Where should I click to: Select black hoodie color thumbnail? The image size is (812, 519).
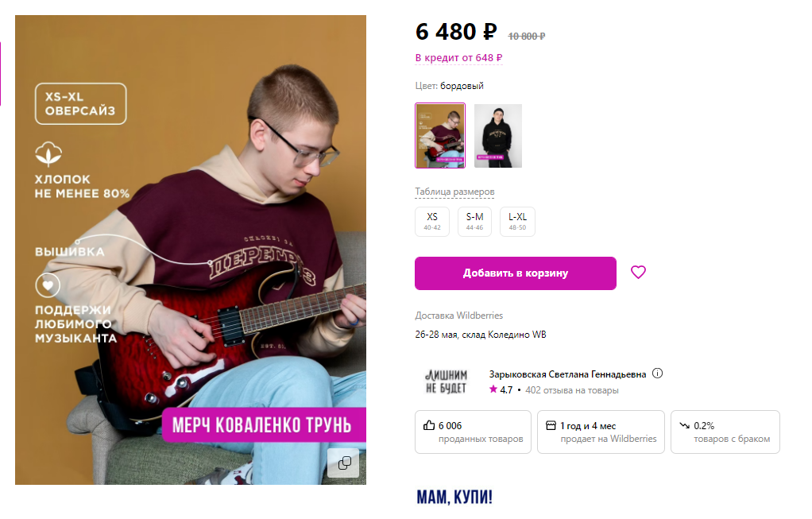[x=498, y=136]
